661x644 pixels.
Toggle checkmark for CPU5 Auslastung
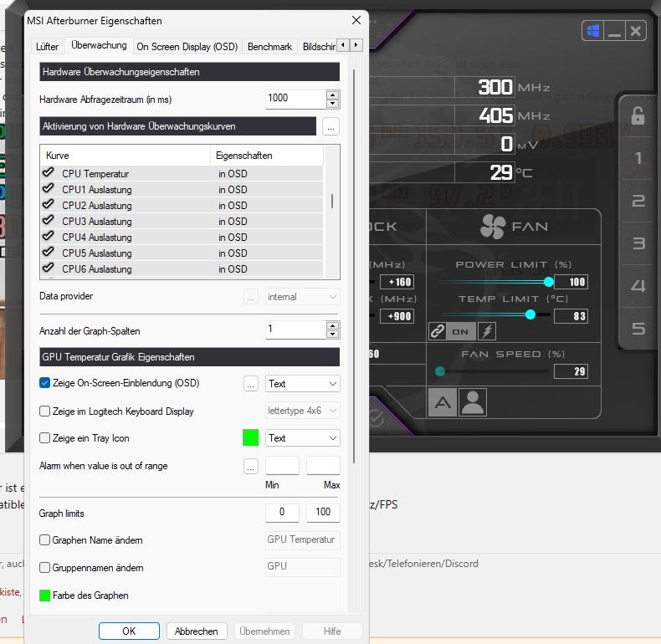tap(48, 252)
